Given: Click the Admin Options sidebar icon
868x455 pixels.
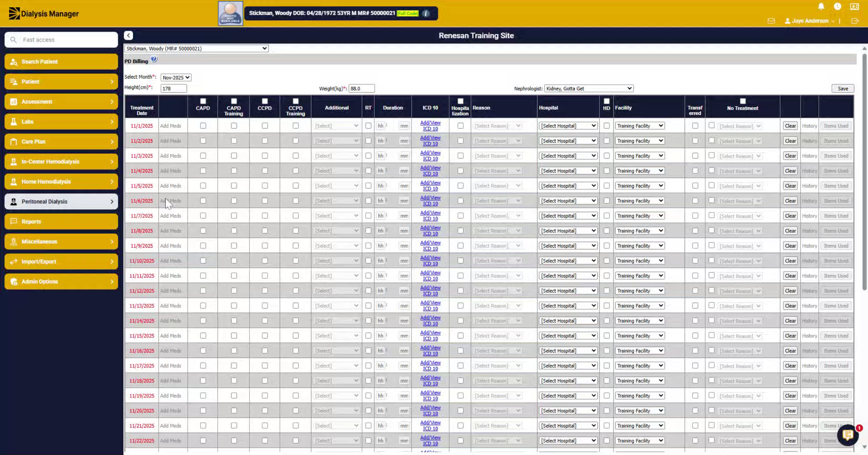Looking at the screenshot, I should [14, 282].
